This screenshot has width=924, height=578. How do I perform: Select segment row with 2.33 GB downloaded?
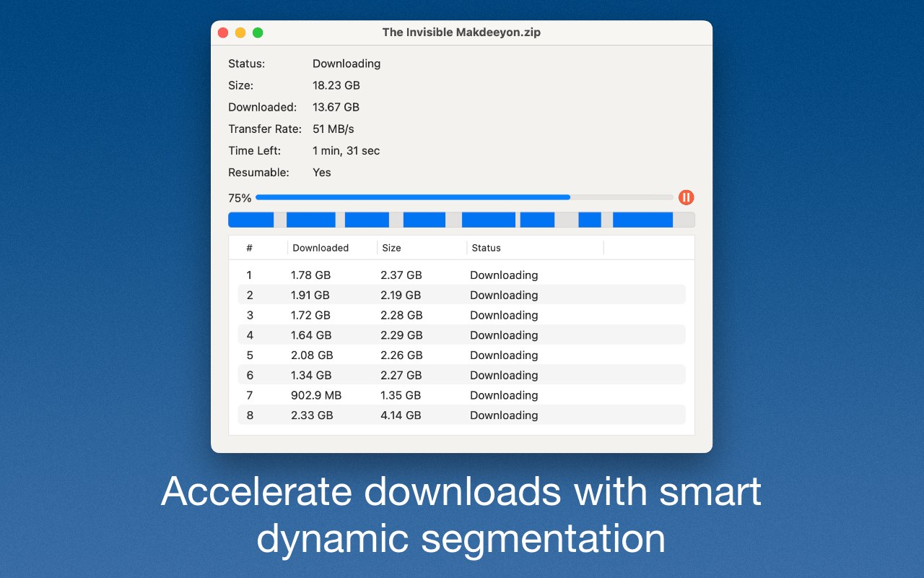461,415
